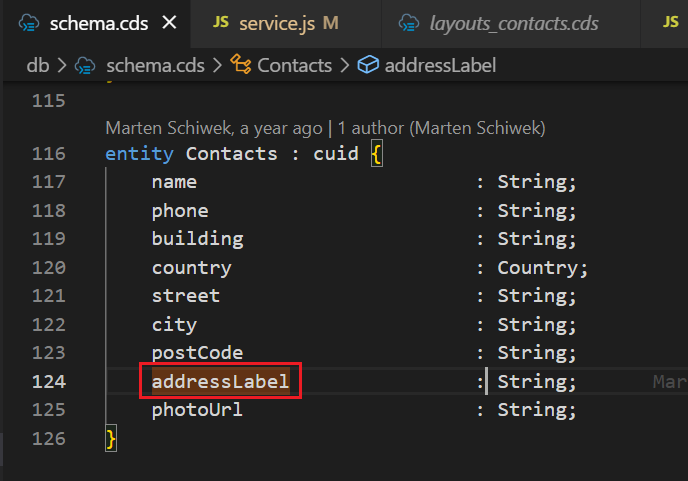Expand breadcrumb chevron after db
The height and width of the screenshot is (481, 688).
(62, 66)
